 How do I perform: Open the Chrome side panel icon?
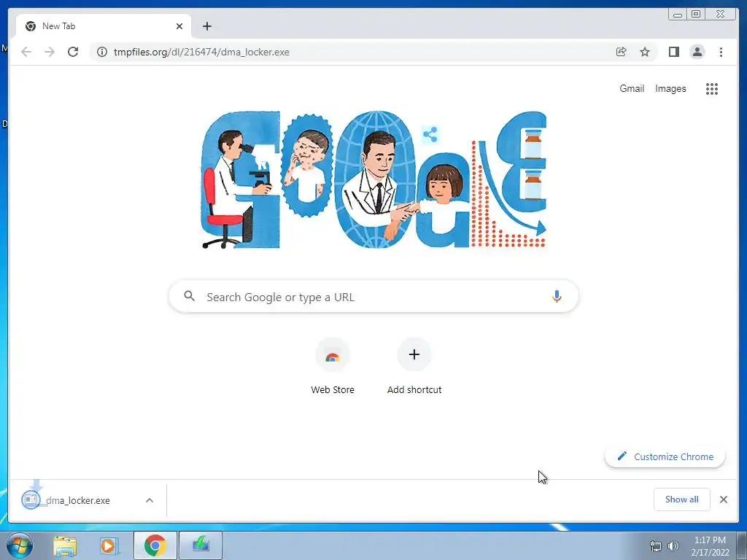pos(673,52)
